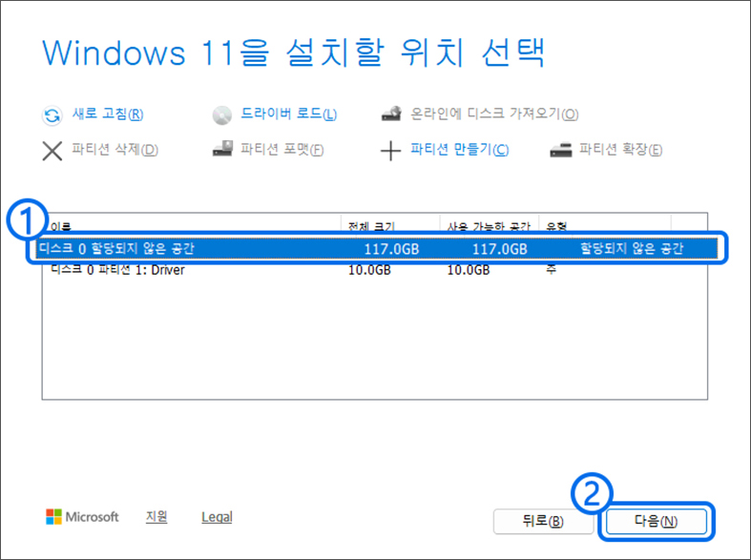Open the 드라이버 로드(L) link

tap(289, 114)
